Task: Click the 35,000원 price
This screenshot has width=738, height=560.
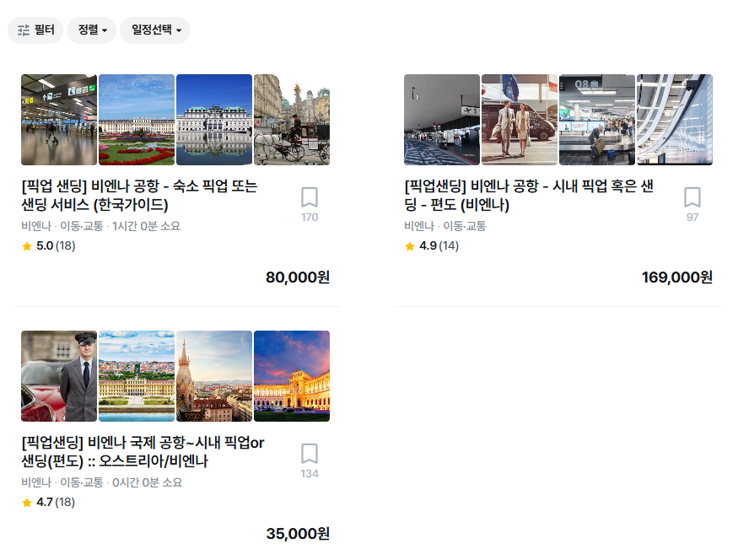Action: (x=298, y=534)
